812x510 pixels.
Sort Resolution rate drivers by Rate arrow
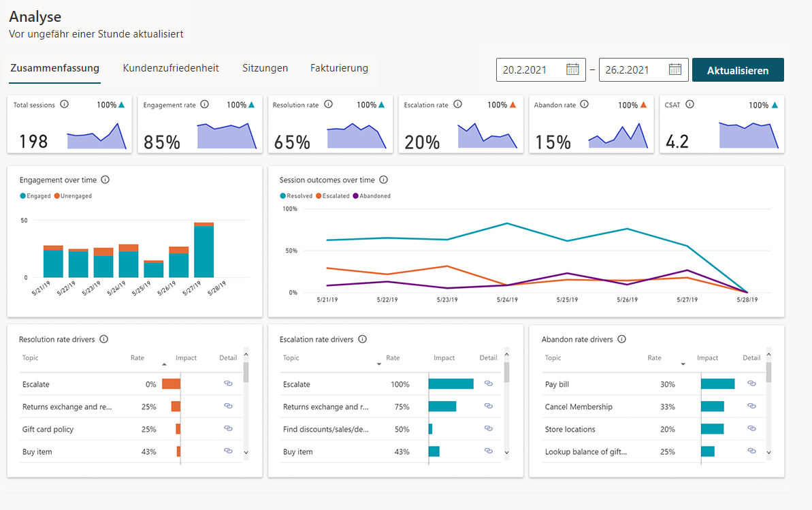point(164,364)
